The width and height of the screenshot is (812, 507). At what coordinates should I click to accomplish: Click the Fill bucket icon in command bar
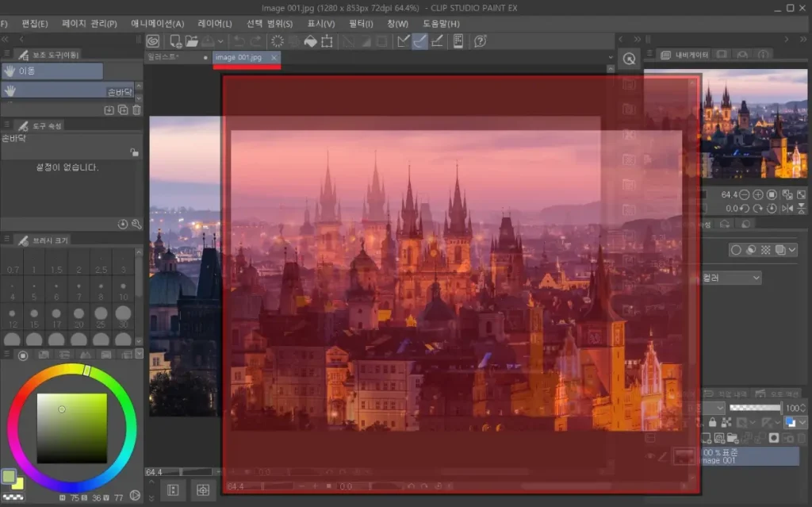click(311, 40)
